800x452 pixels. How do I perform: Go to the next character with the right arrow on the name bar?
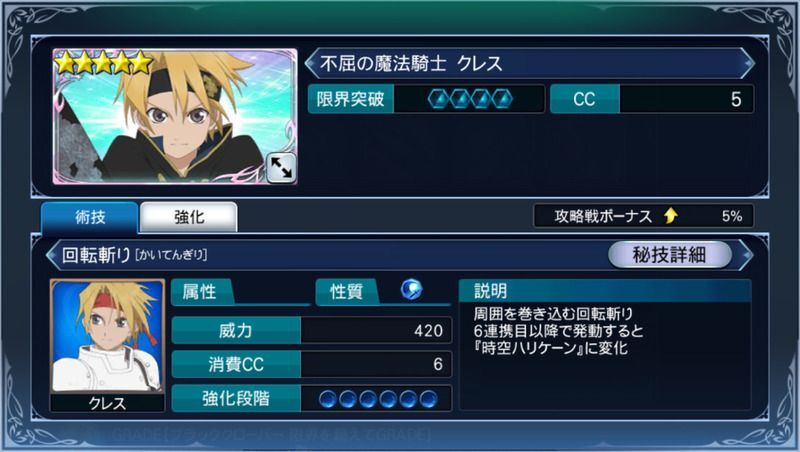coord(747,63)
